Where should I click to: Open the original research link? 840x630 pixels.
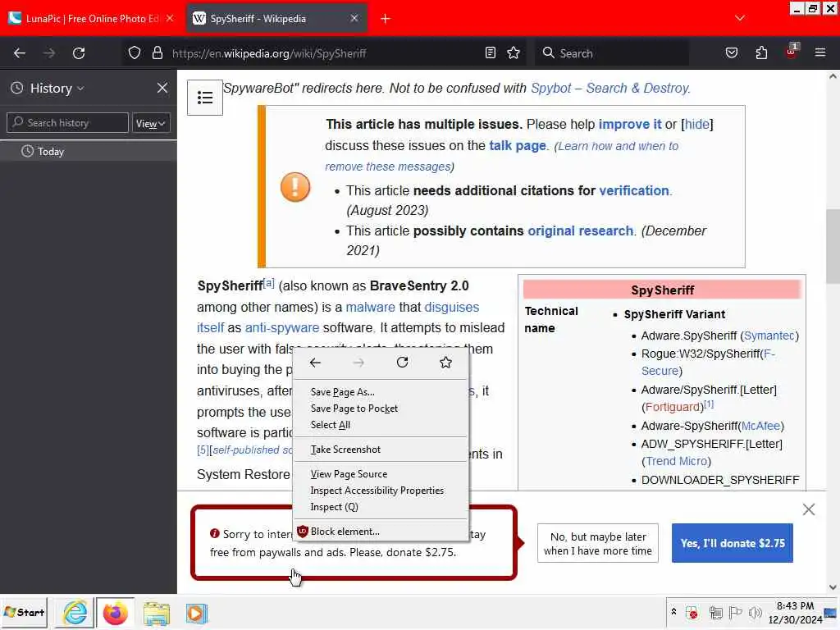point(580,231)
